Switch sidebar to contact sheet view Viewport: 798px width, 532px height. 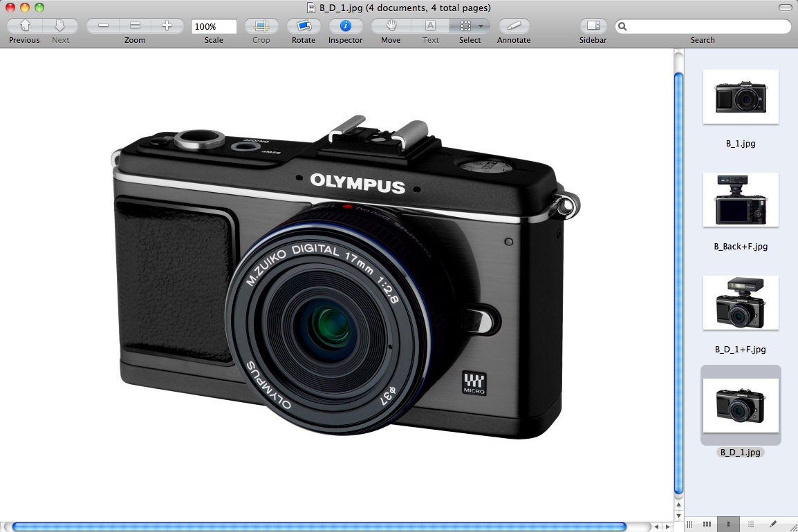click(707, 524)
